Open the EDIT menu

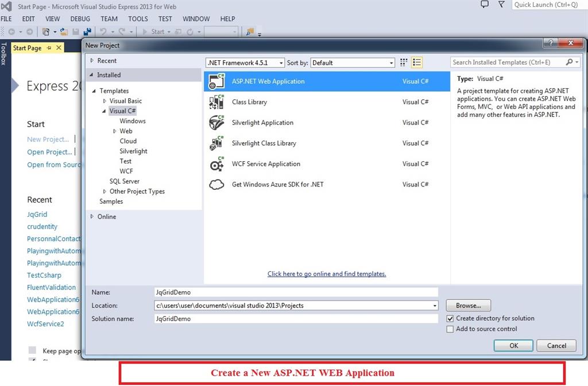point(29,19)
